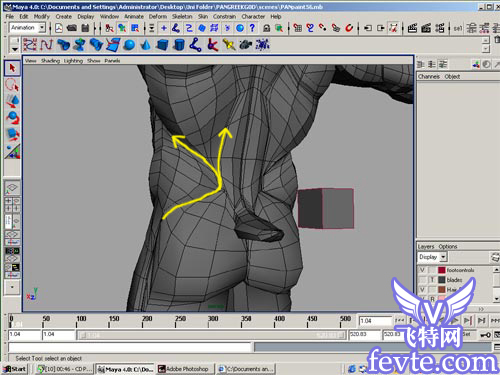Open the Panels menu in viewport
500x375 pixels.
click(112, 61)
